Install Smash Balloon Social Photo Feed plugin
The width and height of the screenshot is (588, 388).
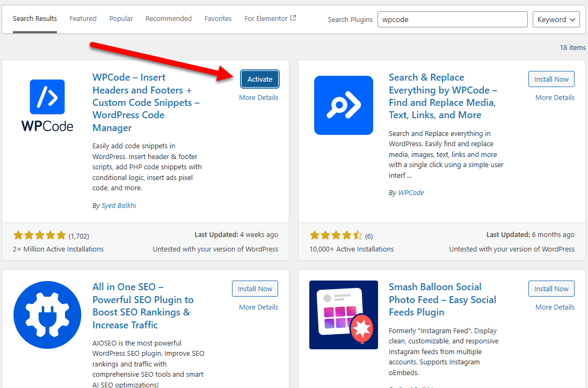pos(551,289)
